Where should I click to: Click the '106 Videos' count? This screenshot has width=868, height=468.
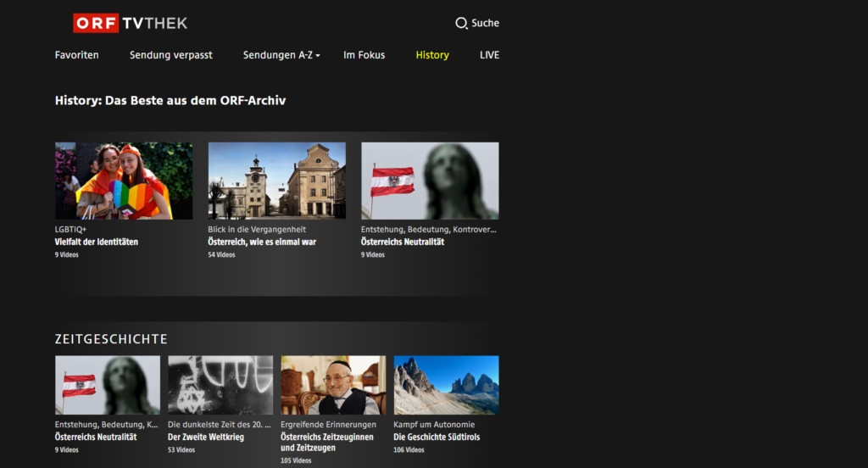click(409, 449)
